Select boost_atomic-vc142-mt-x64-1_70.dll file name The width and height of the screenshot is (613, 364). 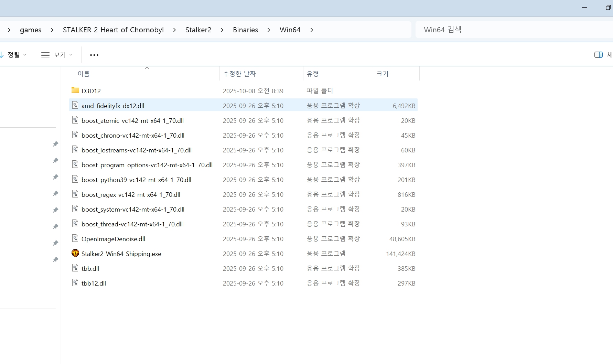132,120
